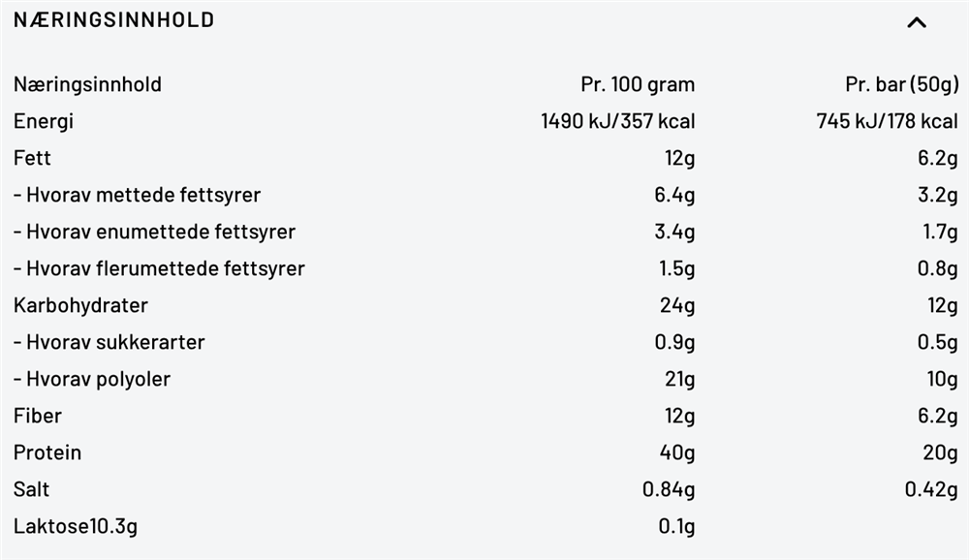Select the "Pr. bar (50g)" column header

901,84
